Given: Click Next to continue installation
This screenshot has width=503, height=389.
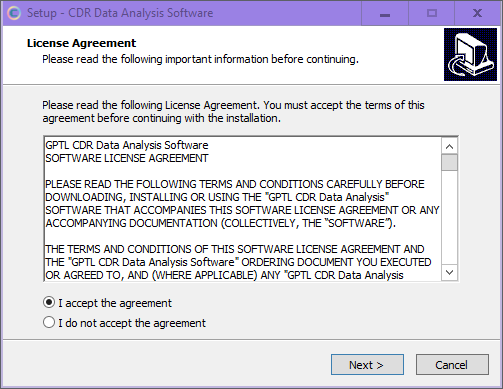Looking at the screenshot, I should tap(367, 365).
